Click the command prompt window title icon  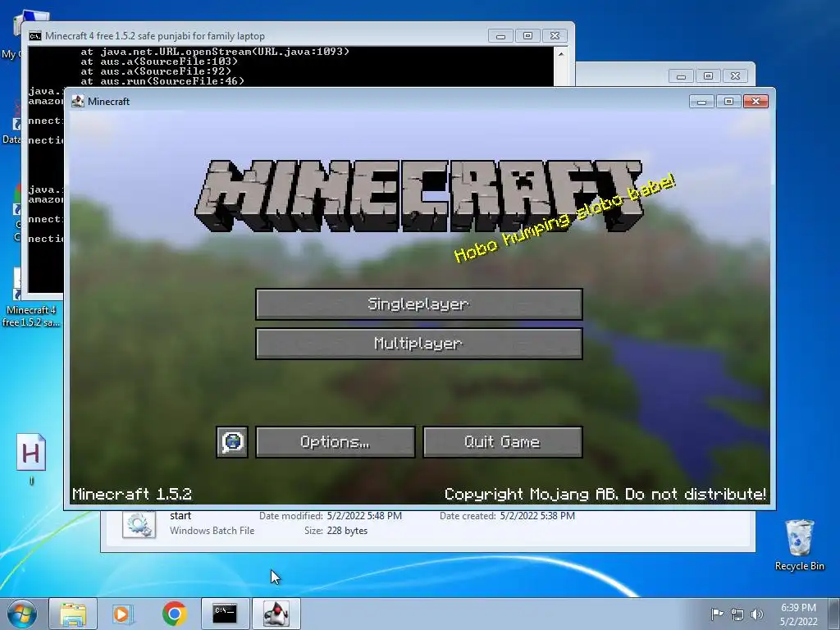(35, 36)
